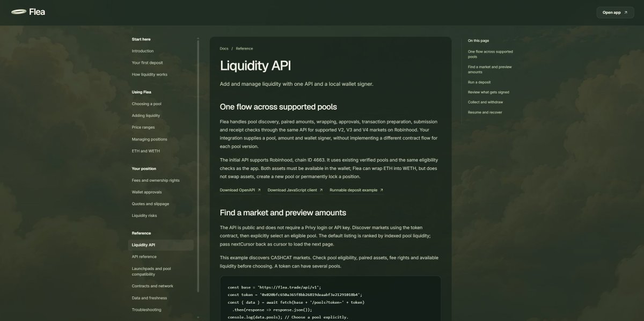
Task: Click the console.log code line
Action: (288, 317)
